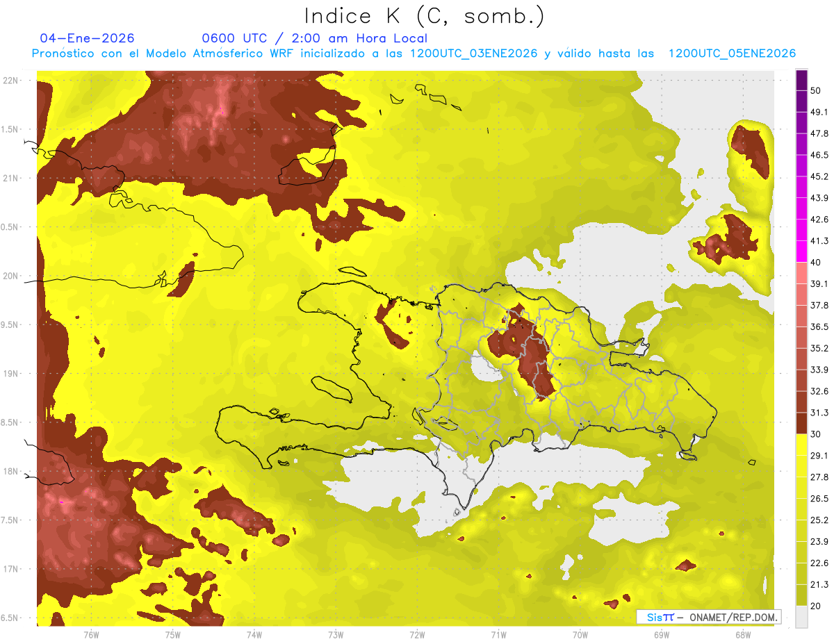Click the longitude axis label "76W"
Screen dimensions: 834x644
pyautogui.click(x=91, y=634)
